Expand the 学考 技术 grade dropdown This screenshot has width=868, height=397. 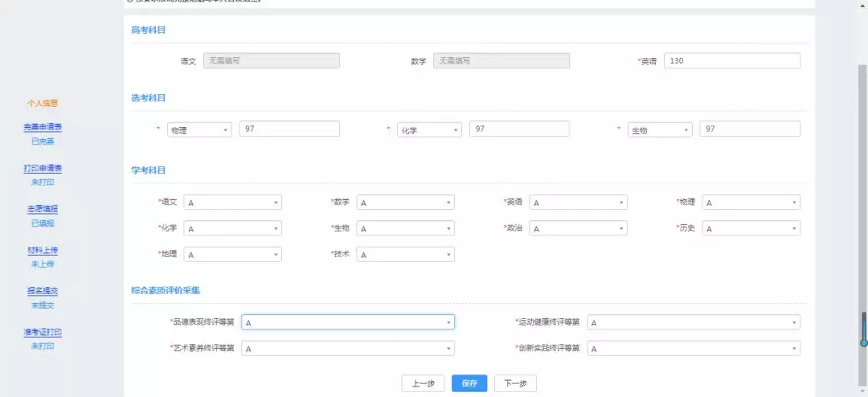405,254
